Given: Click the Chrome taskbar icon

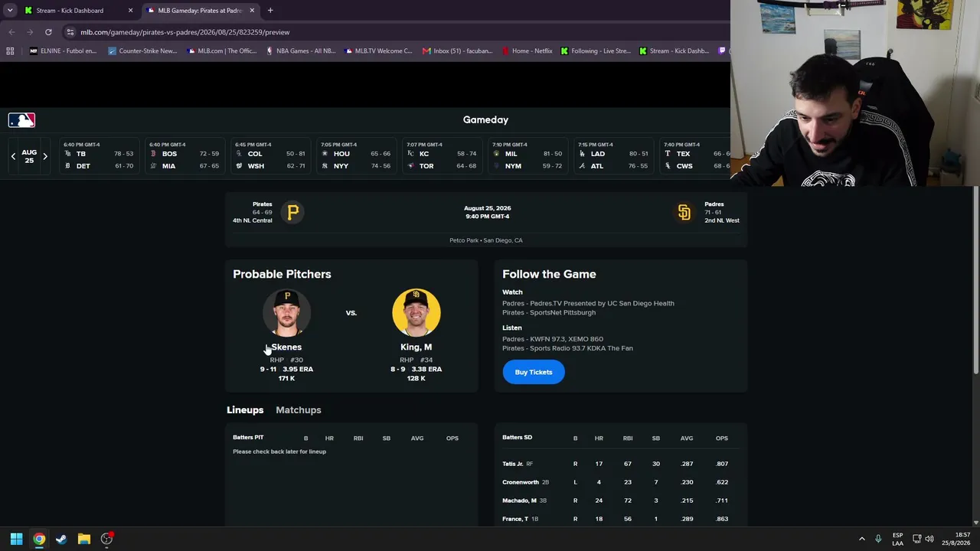Looking at the screenshot, I should tap(39, 539).
